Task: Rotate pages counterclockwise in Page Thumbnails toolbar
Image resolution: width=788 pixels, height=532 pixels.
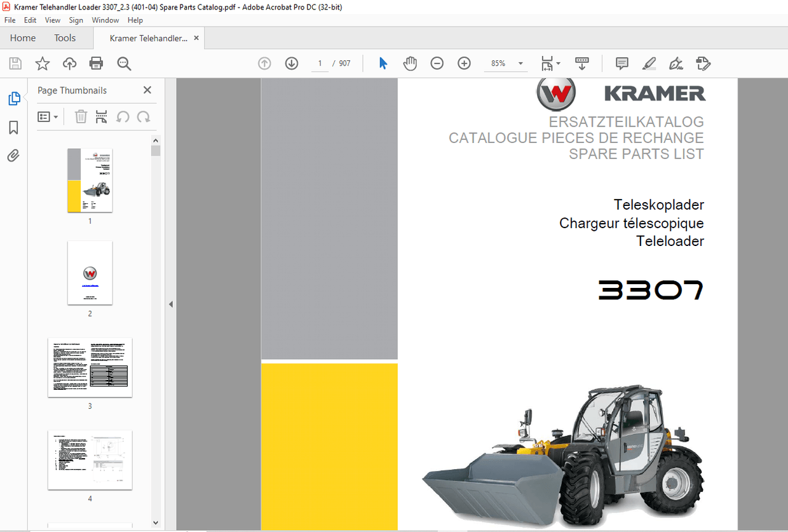Action: [x=122, y=116]
